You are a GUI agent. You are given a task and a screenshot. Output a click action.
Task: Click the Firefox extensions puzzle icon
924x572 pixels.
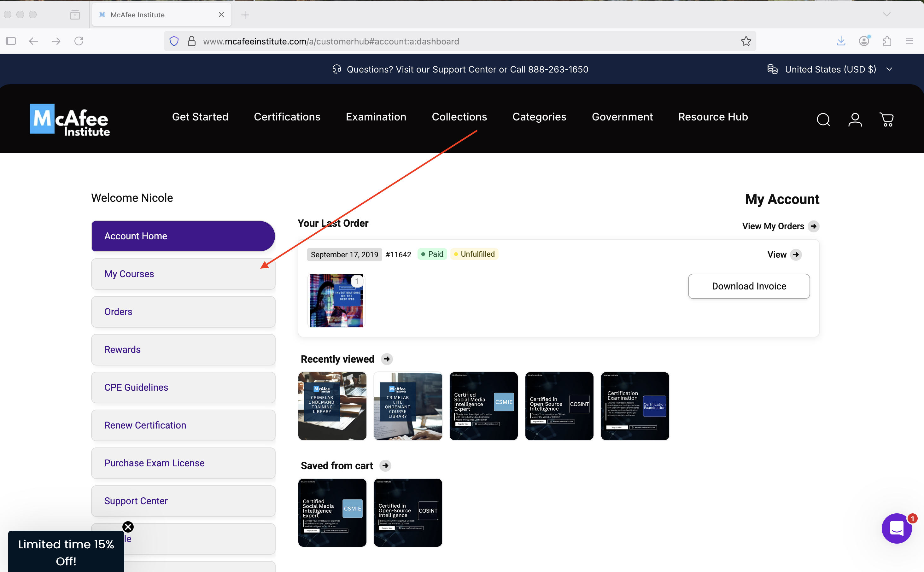[x=887, y=41]
